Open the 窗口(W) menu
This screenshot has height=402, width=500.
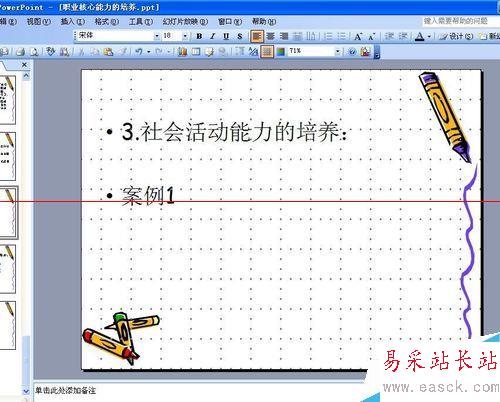230,22
